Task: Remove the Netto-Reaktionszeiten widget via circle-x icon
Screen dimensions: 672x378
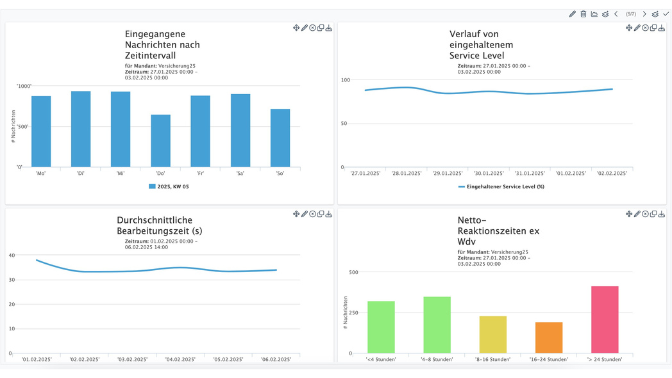Action: coord(645,214)
